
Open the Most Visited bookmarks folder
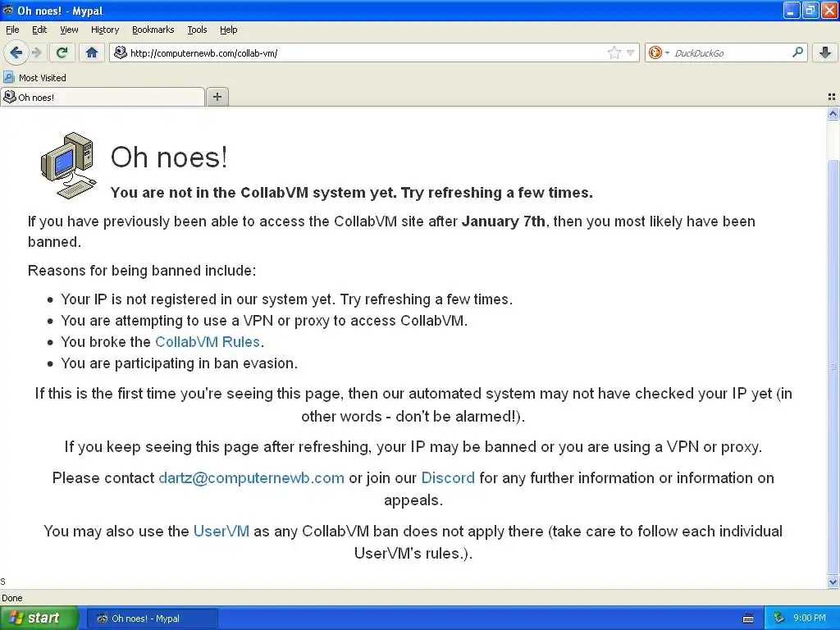pyautogui.click(x=34, y=78)
